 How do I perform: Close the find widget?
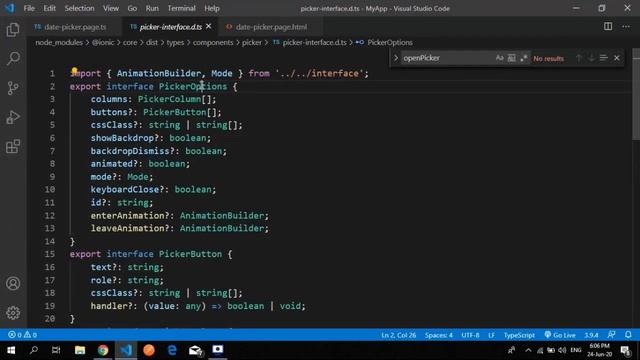pos(617,58)
